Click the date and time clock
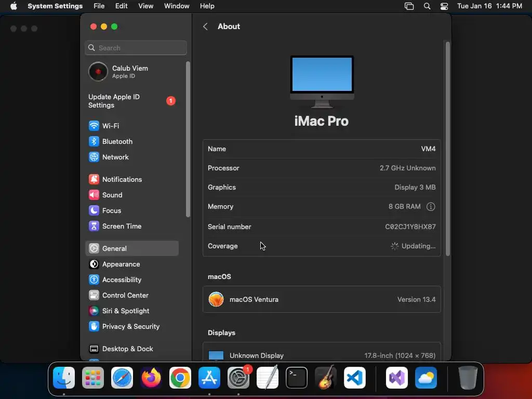 click(x=489, y=6)
